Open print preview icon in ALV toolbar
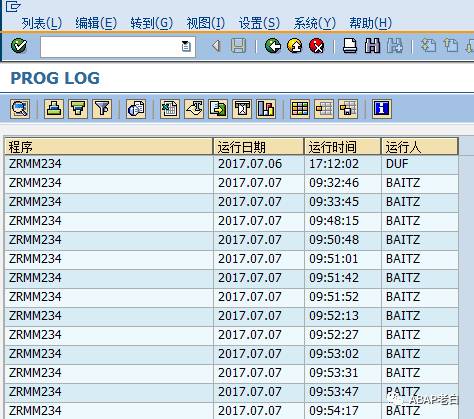This screenshot has height=419, width=474. click(x=136, y=109)
